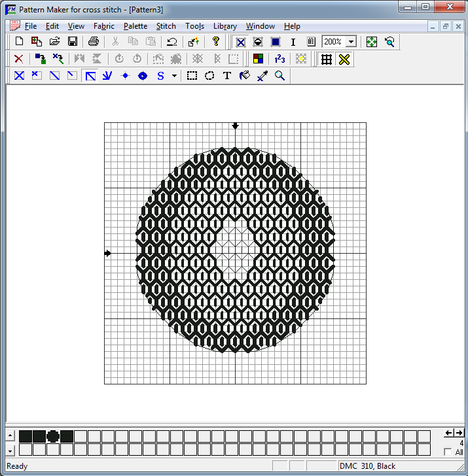Restore the inner Pattern3 document window

click(x=446, y=26)
